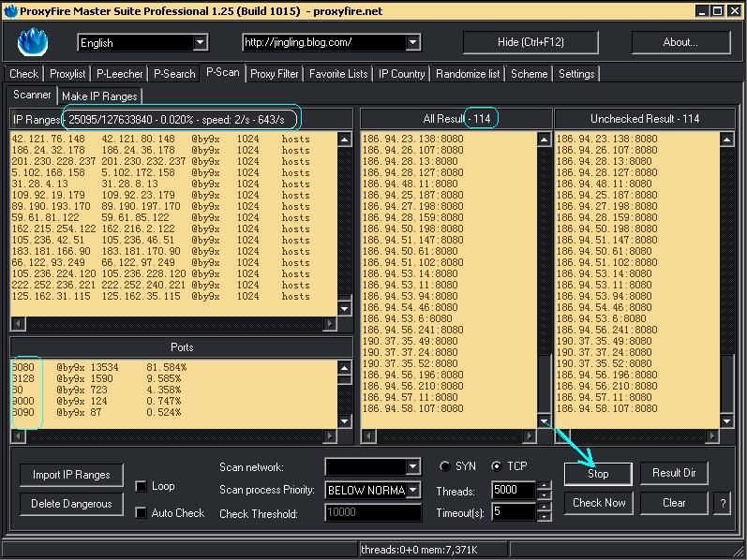Click the ? help button
Screen dimensions: 747x560
[723, 503]
